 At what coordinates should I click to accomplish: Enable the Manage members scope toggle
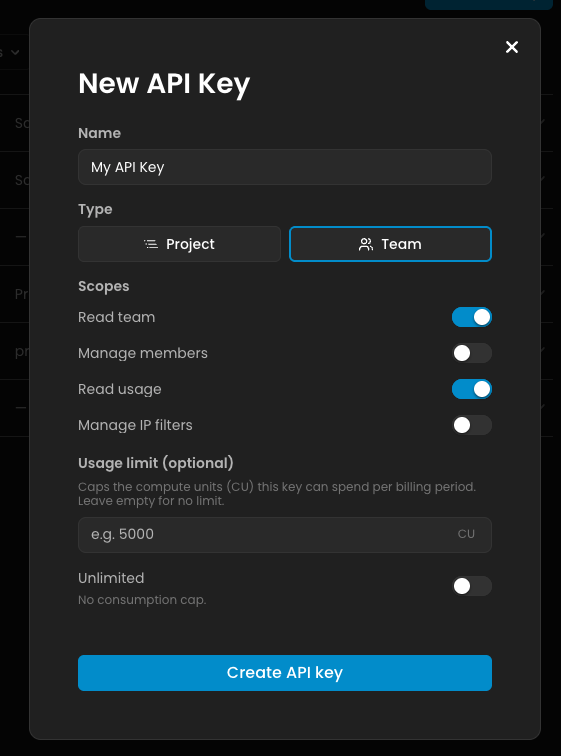click(x=472, y=353)
